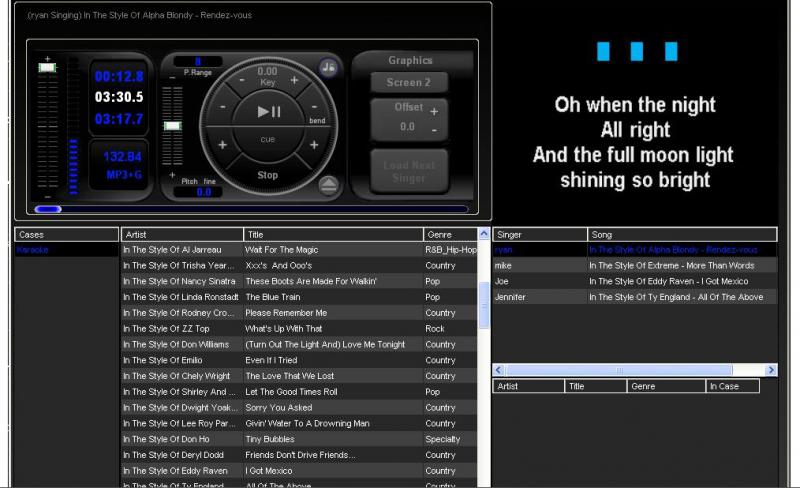Select the Karaoke case
The width and height of the screenshot is (800, 488).
pos(32,250)
